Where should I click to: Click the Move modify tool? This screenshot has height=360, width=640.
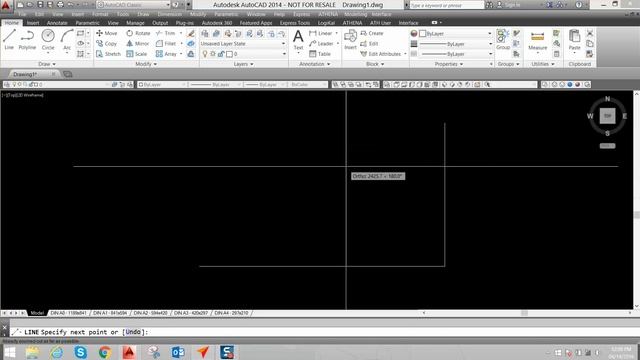[x=107, y=33]
